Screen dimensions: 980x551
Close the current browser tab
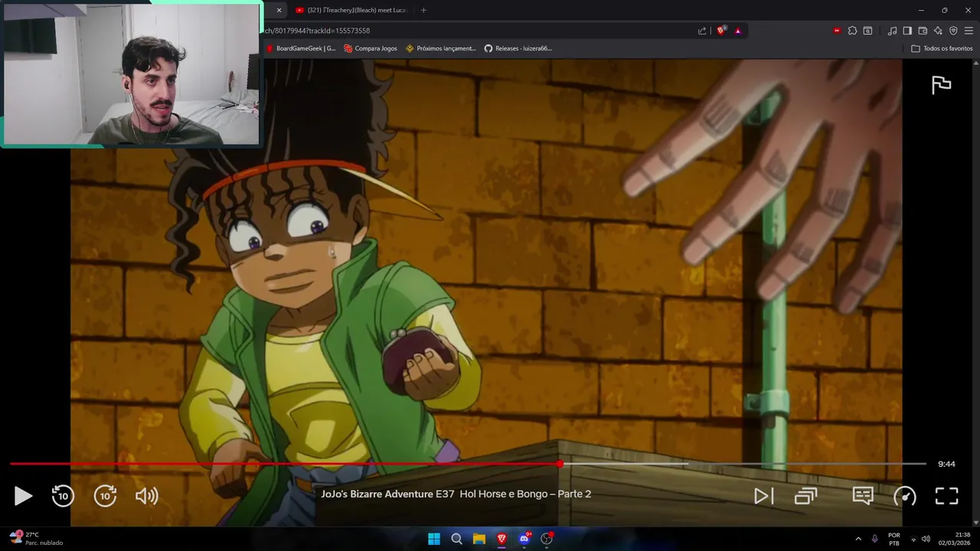(279, 10)
